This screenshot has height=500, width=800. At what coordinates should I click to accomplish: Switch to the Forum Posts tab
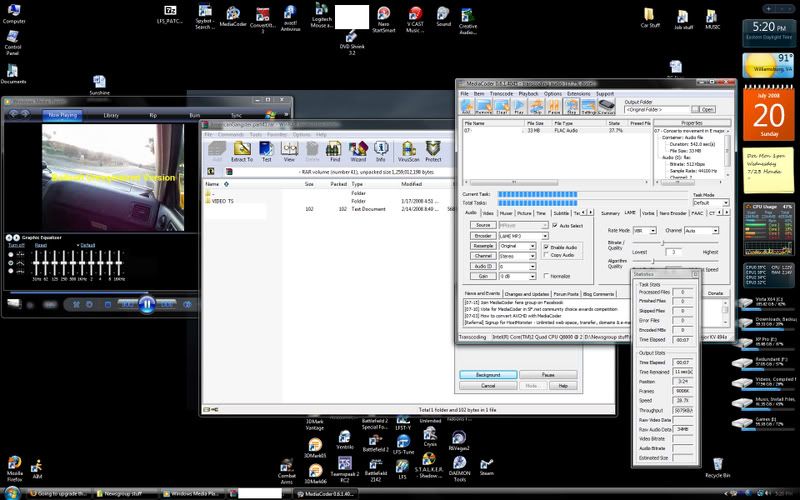(566, 294)
